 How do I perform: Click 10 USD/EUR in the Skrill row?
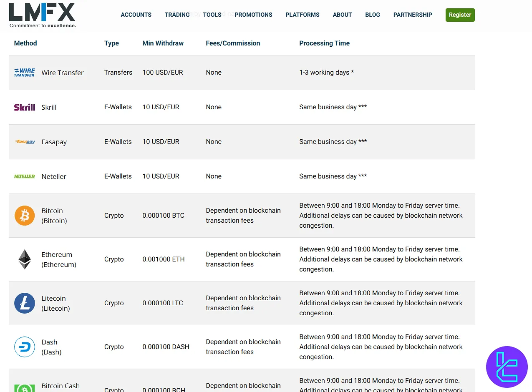pos(161,107)
